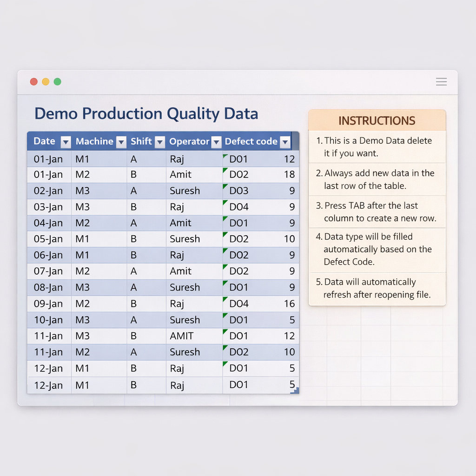Open the Operator column filter dropdown
This screenshot has height=476, width=476.
tap(216, 142)
